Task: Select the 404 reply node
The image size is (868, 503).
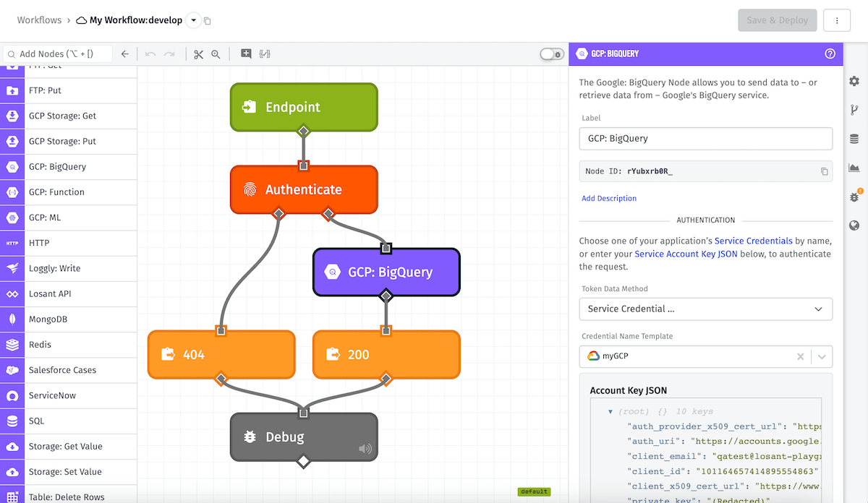Action: [221, 355]
